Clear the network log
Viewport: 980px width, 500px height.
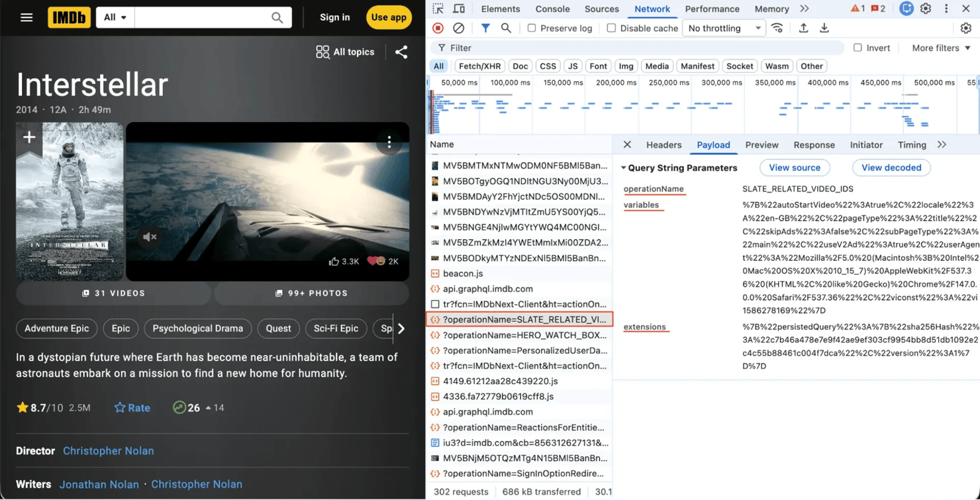458,28
